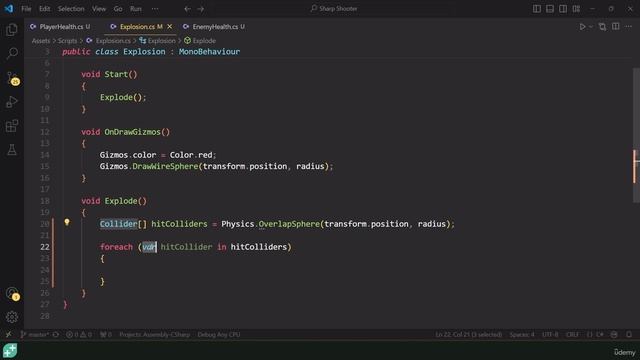Open Source Control view with pending changes

click(12, 78)
